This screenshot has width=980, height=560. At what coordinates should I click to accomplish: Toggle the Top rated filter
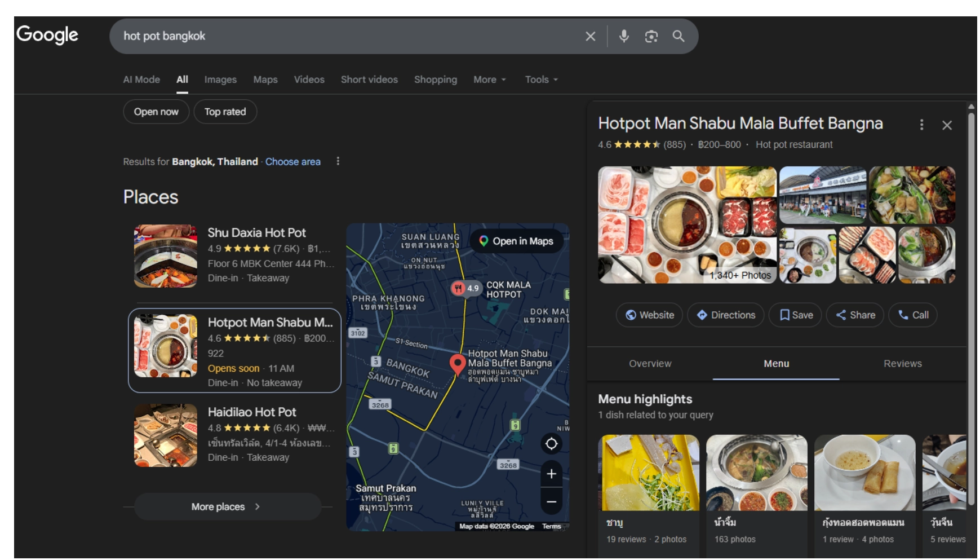coord(225,112)
